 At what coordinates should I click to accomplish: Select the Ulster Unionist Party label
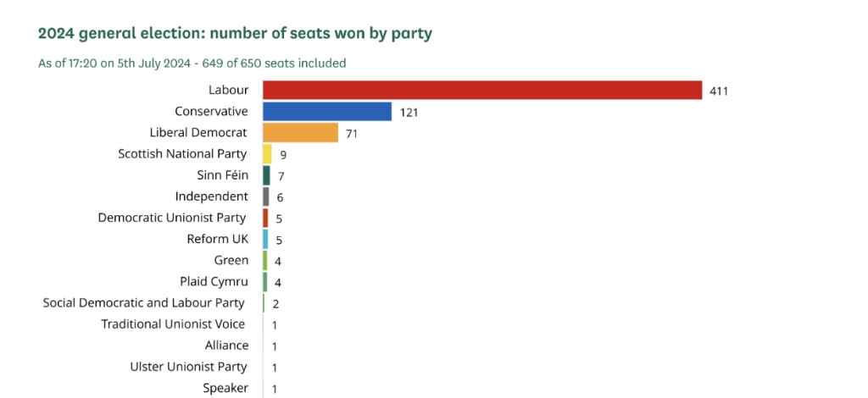point(188,367)
